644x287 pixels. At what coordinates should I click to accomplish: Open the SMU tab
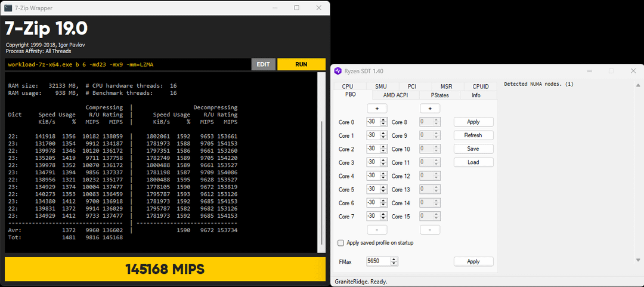pyautogui.click(x=380, y=87)
